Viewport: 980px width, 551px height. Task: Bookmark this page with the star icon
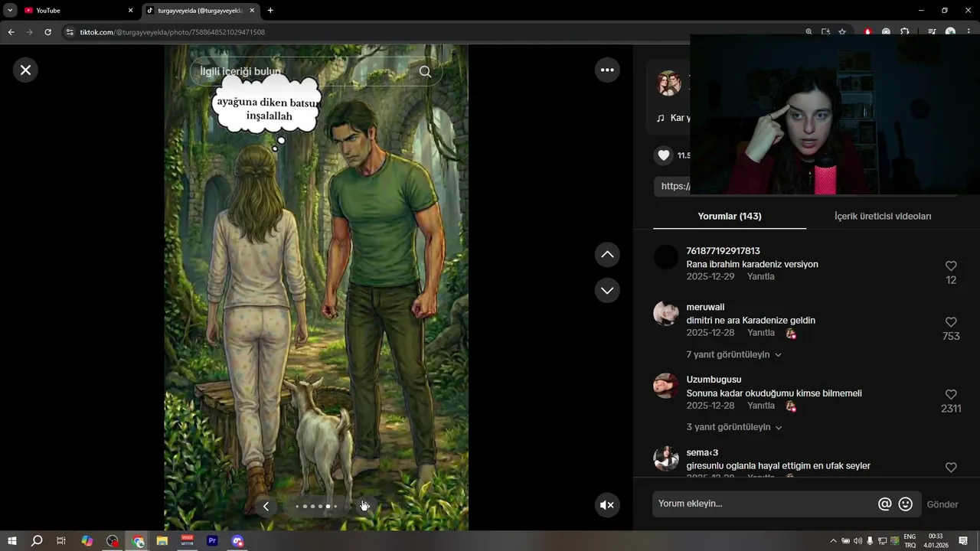click(x=842, y=32)
